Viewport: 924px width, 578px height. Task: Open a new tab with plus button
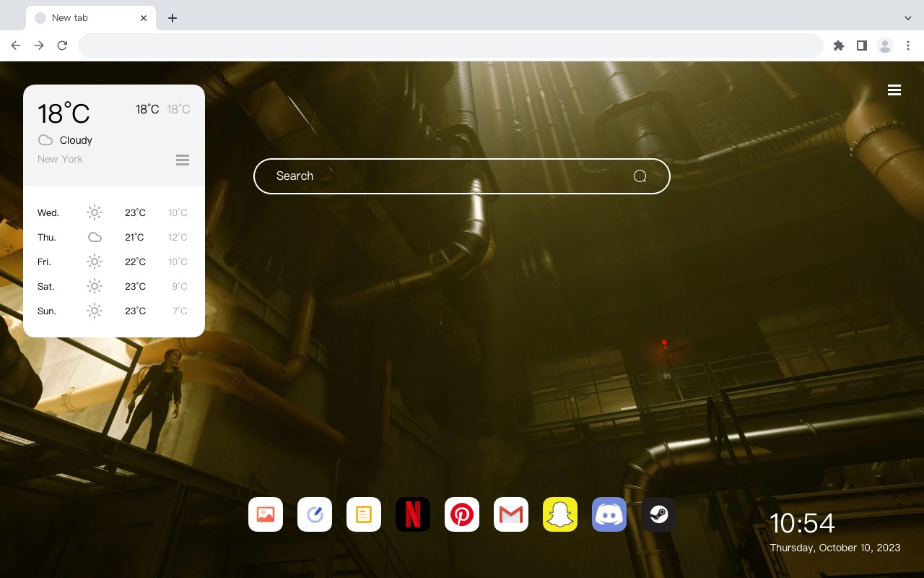click(172, 18)
